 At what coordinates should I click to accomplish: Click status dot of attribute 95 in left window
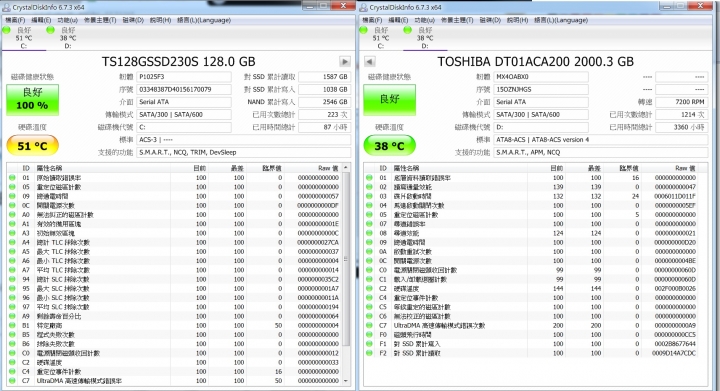coord(12,288)
